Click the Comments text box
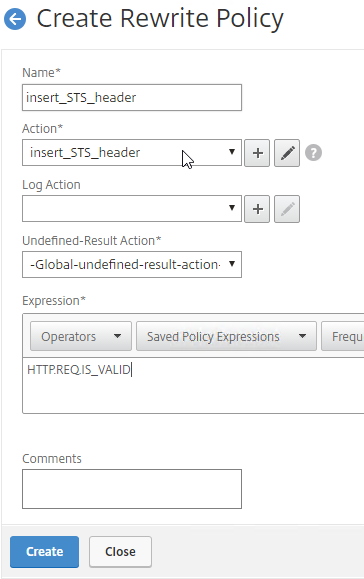 pyautogui.click(x=132, y=489)
